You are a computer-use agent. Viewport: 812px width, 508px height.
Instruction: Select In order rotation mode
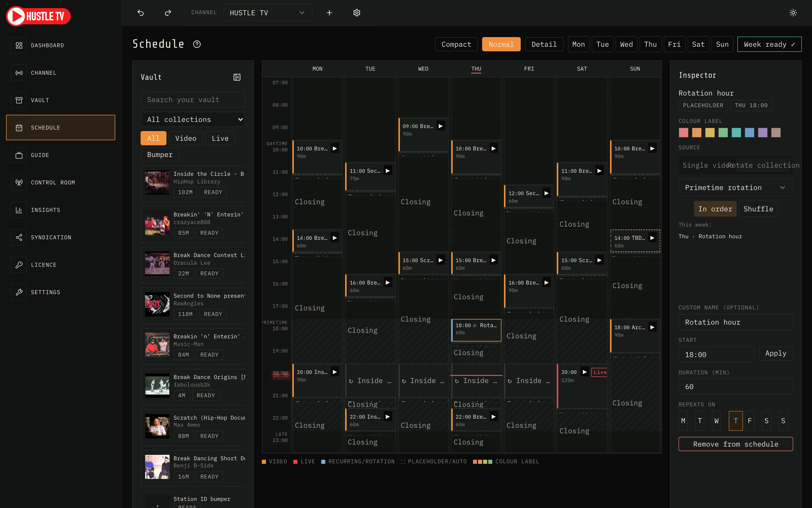tap(715, 209)
